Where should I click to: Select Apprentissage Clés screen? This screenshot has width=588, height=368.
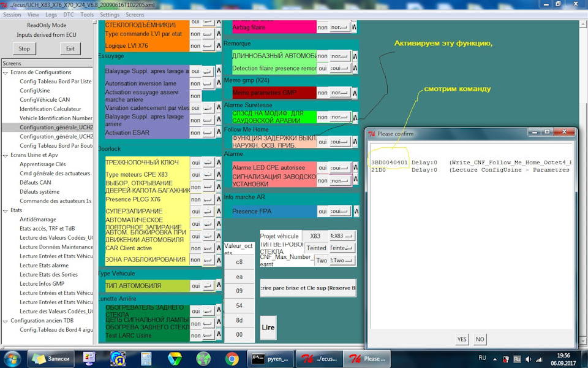[x=42, y=164]
